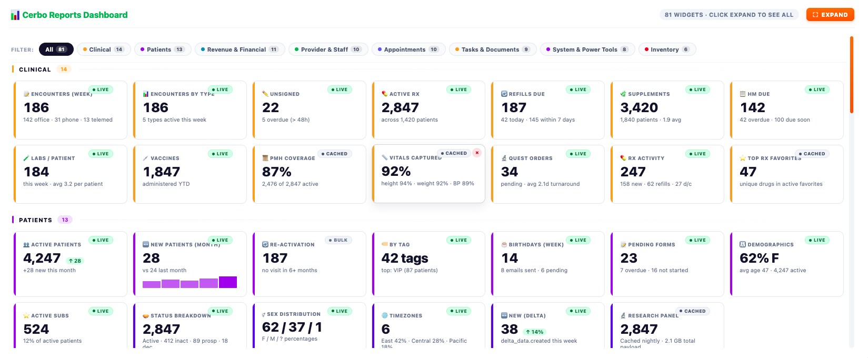This screenshot has width=868, height=358.
Task: Click the Status Breakdown bowl icon
Action: coord(146,316)
